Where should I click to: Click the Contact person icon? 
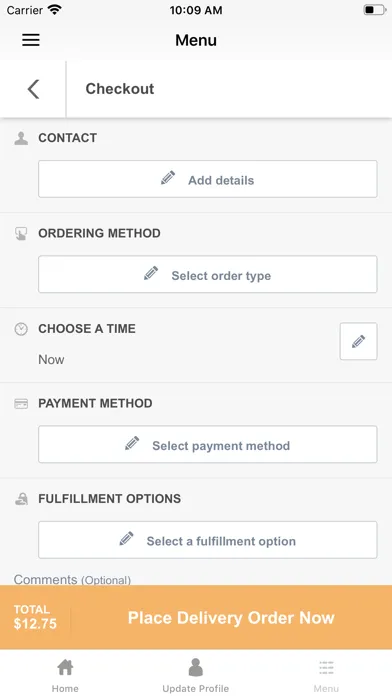[x=21, y=138]
